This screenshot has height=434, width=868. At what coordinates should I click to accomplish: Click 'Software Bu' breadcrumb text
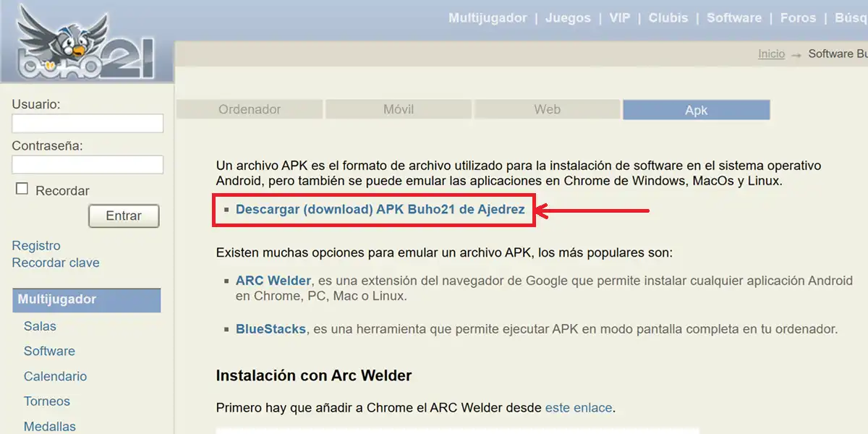[x=838, y=54]
